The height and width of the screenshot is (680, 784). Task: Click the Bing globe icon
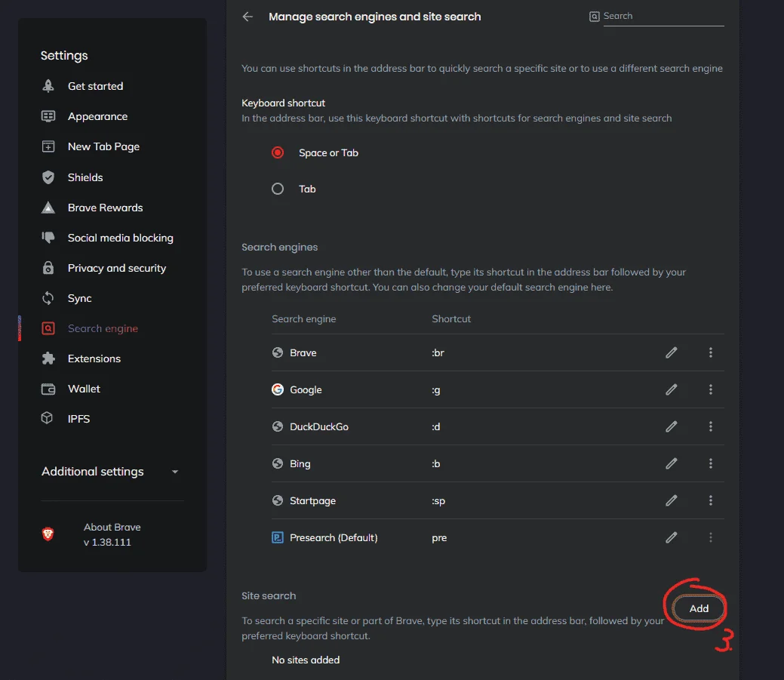(x=278, y=463)
